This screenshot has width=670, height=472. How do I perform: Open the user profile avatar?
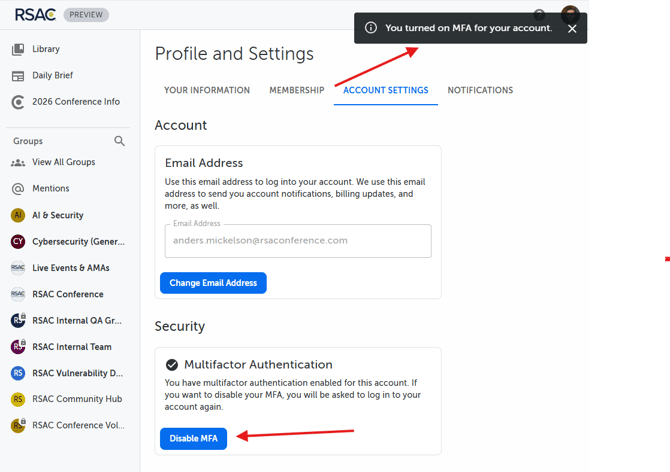pyautogui.click(x=570, y=14)
